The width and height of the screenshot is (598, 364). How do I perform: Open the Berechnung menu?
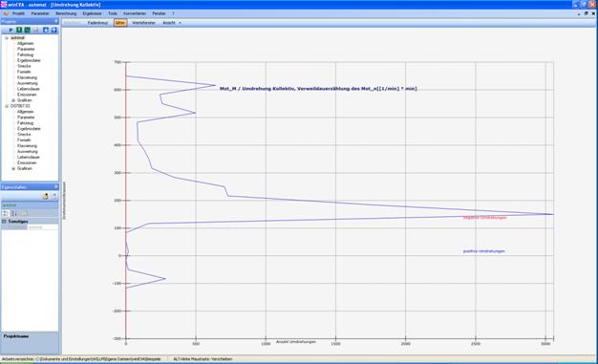pyautogui.click(x=66, y=13)
